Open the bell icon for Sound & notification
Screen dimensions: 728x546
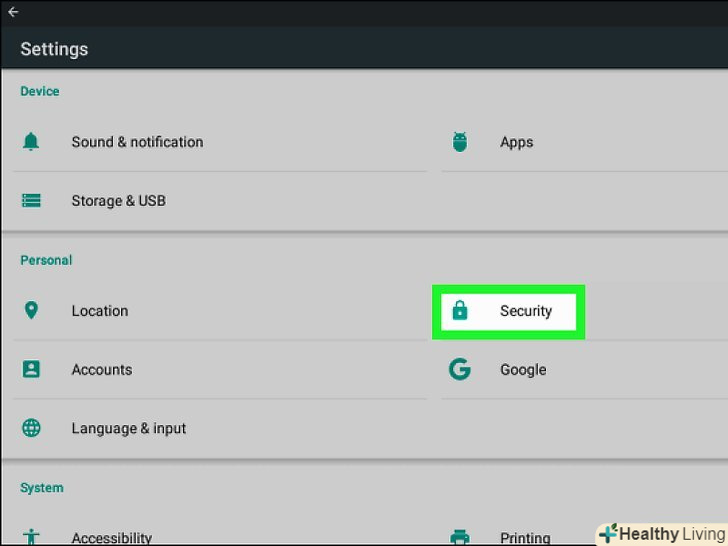31,142
